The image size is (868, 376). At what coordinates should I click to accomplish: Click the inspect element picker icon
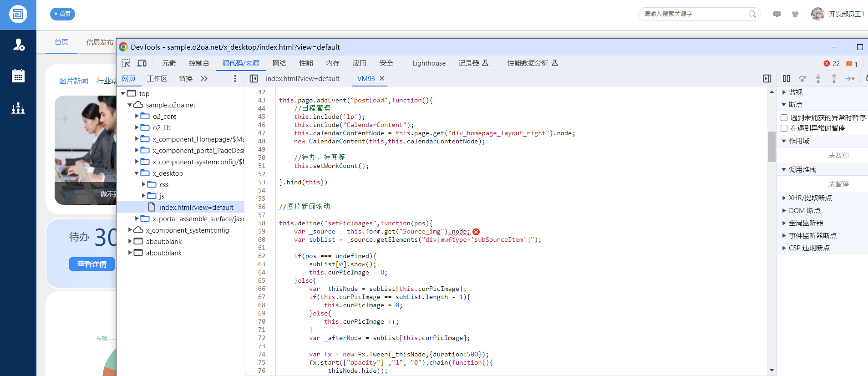pos(126,63)
